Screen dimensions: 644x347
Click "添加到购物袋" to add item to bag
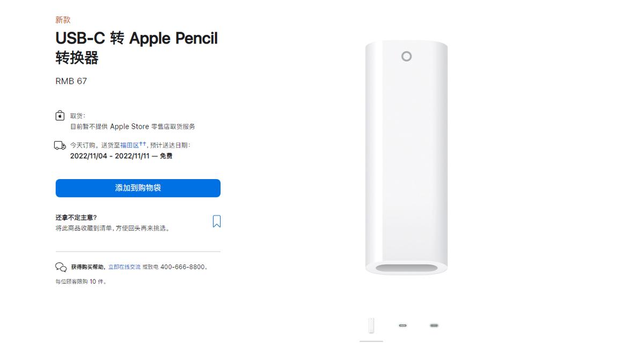coord(137,188)
